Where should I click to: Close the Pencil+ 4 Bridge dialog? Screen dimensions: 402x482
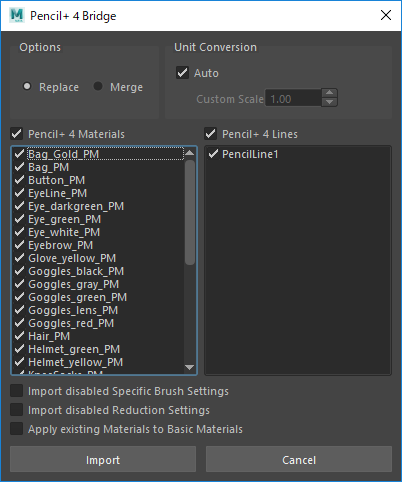tap(386, 15)
